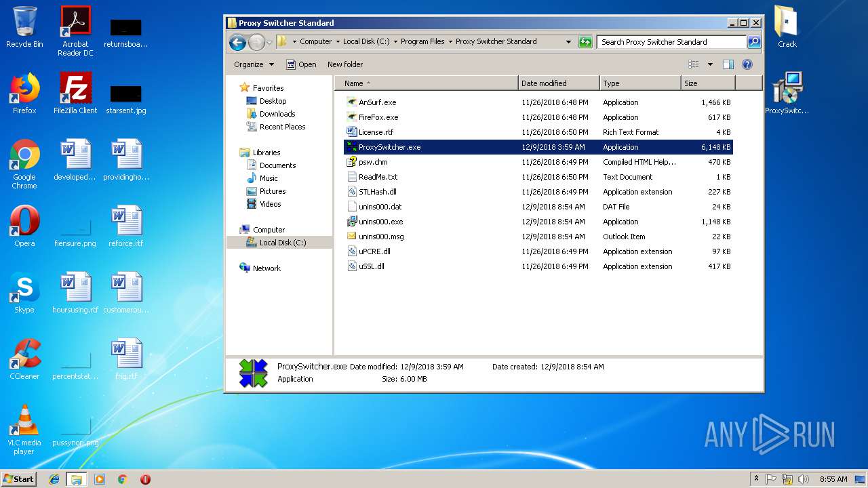Select the unins000.exe installer icon

coord(351,222)
